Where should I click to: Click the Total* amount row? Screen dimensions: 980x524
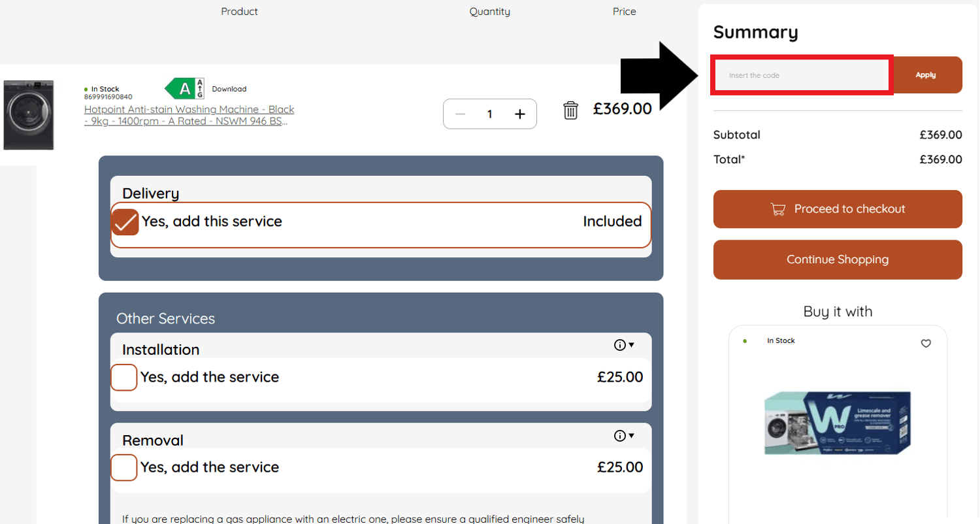[838, 159]
